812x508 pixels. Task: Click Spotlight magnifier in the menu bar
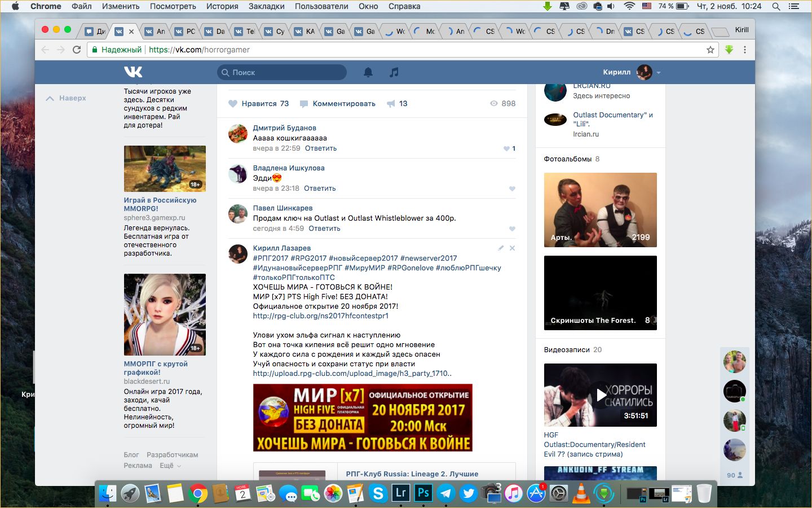(x=776, y=6)
